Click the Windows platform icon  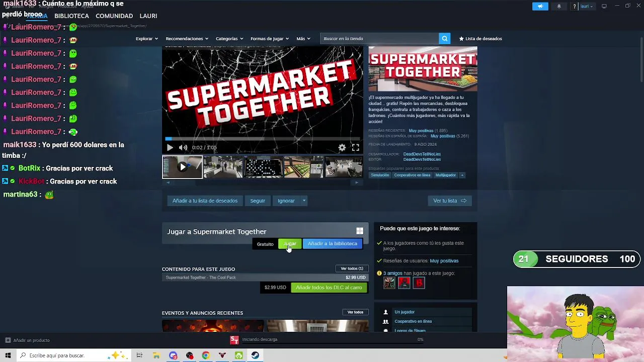click(360, 231)
